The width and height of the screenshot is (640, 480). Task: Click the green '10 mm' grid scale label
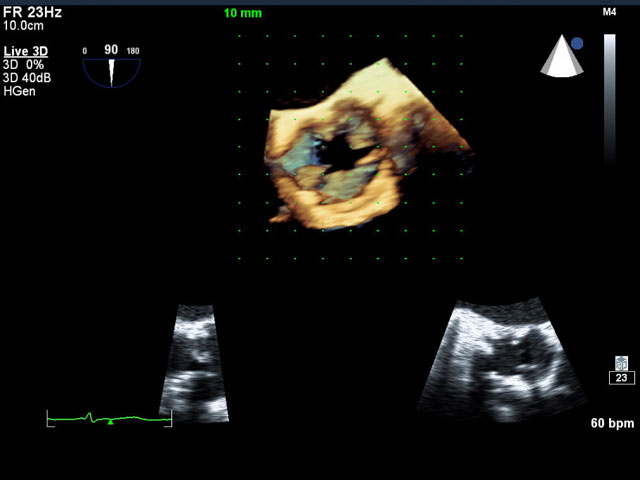pyautogui.click(x=242, y=13)
